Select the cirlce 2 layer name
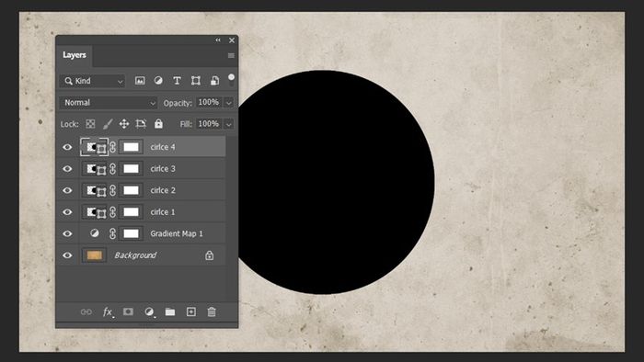 (163, 190)
